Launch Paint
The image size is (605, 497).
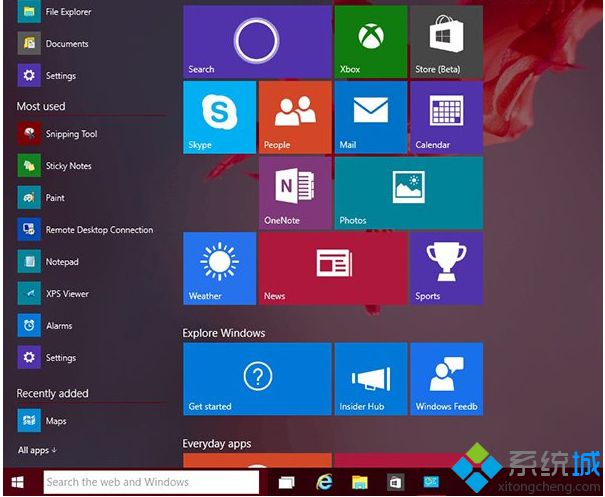tap(41, 198)
